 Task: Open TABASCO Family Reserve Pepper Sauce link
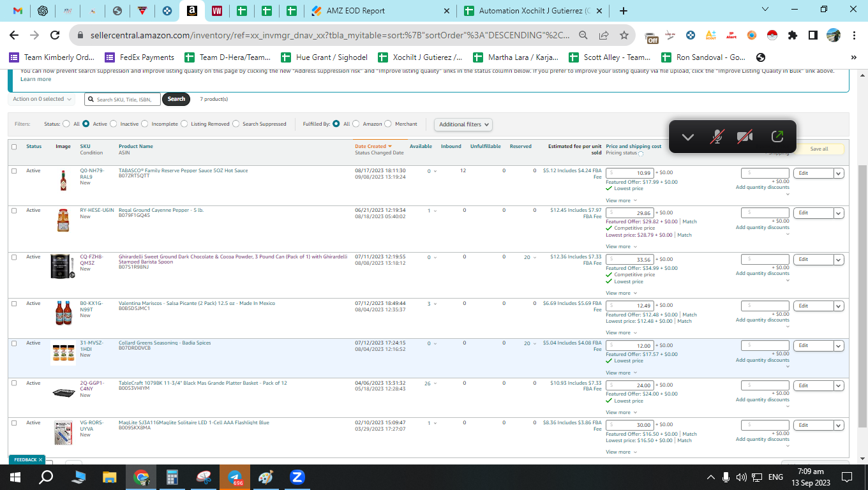tap(183, 170)
